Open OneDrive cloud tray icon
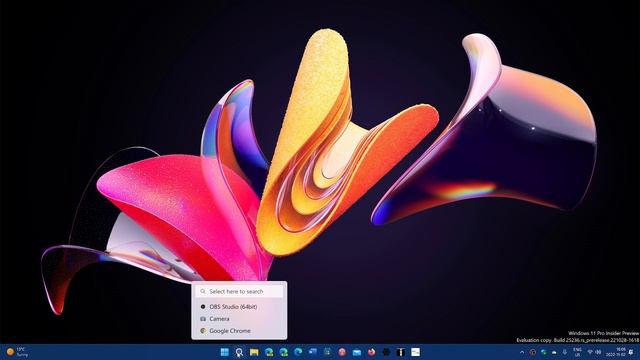The image size is (640, 360). 554,352
